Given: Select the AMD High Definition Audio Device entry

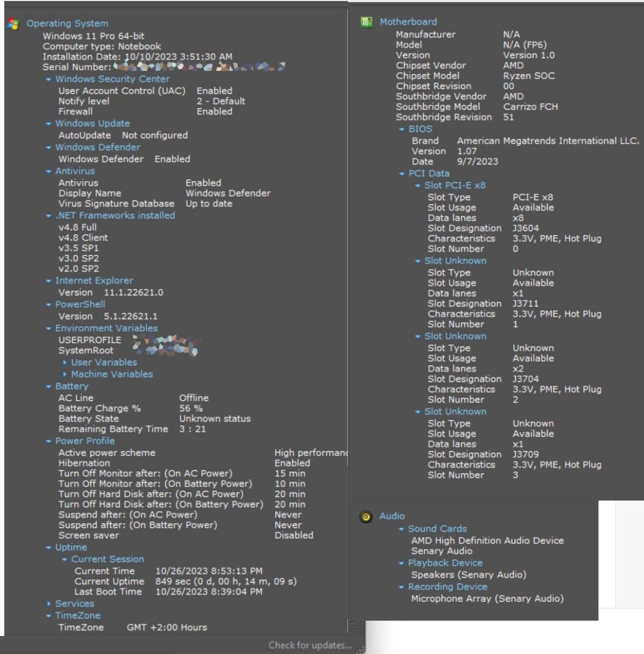Looking at the screenshot, I should [x=487, y=541].
